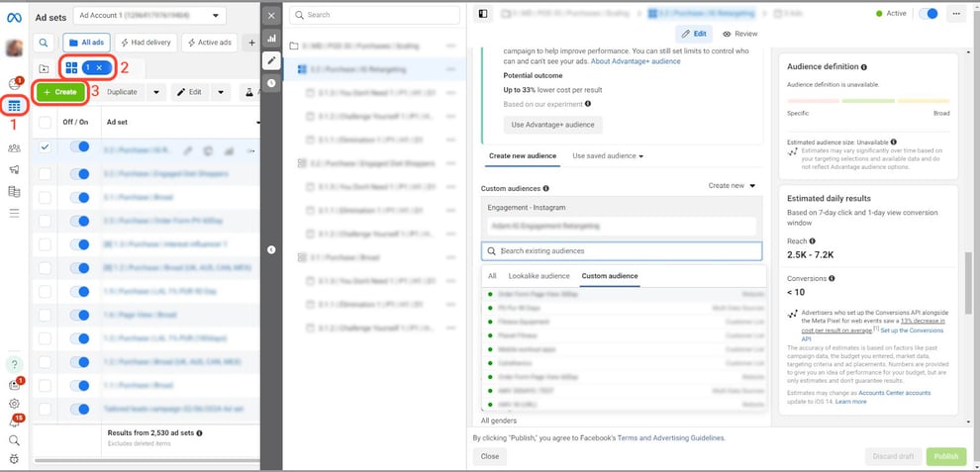980x472 pixels.
Task: Open the performance chart icon in side rail
Action: point(271,39)
